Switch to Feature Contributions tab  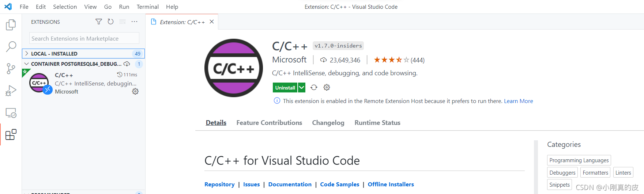pyautogui.click(x=269, y=123)
